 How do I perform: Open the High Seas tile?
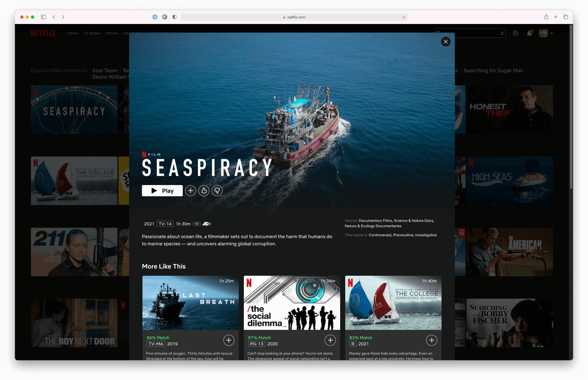pos(510,181)
